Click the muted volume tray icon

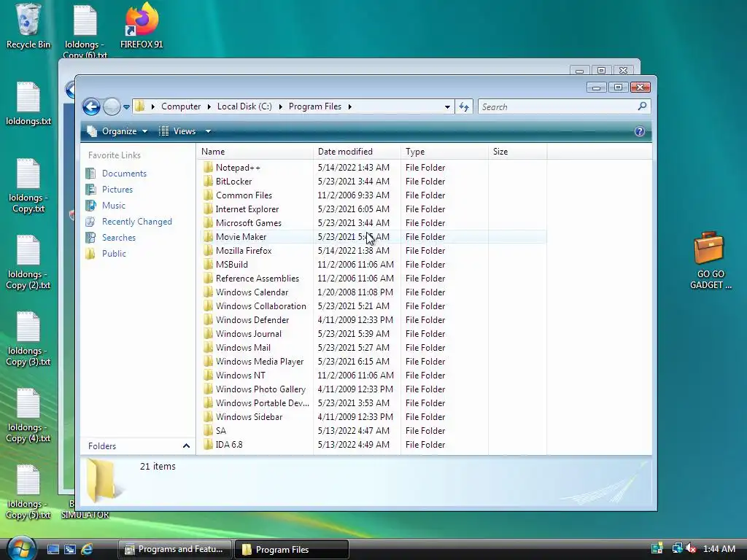(x=691, y=548)
